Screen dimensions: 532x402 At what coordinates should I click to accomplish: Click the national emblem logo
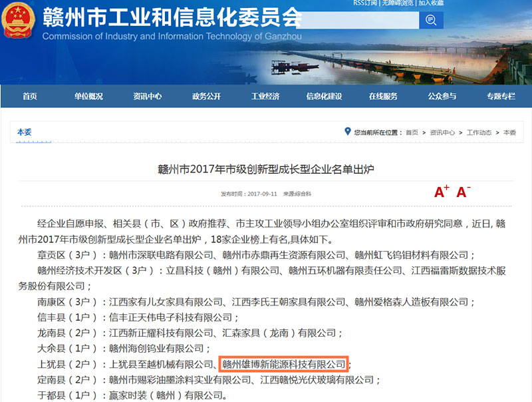pos(19,21)
